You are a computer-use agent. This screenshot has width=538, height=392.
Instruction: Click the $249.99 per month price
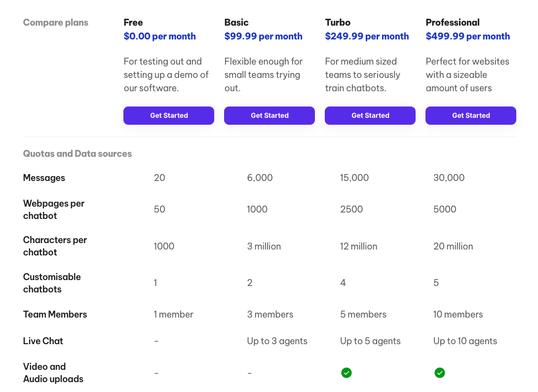tap(367, 36)
